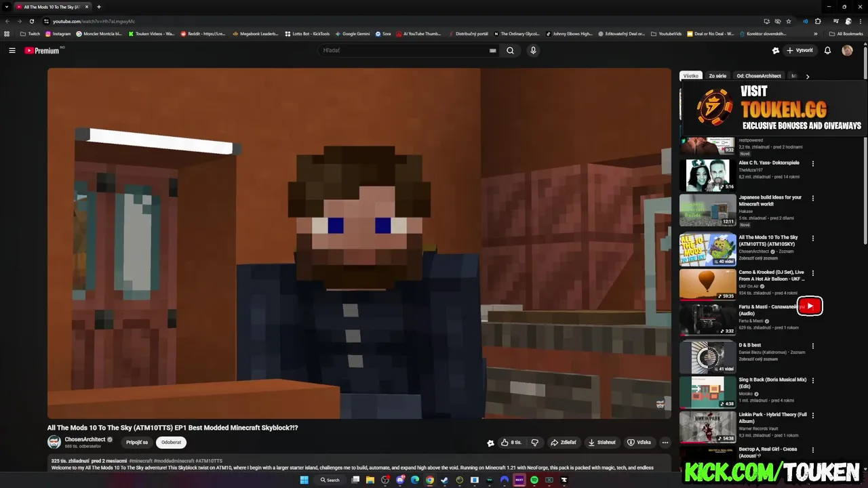Click the browser address bar URL

click(x=94, y=21)
